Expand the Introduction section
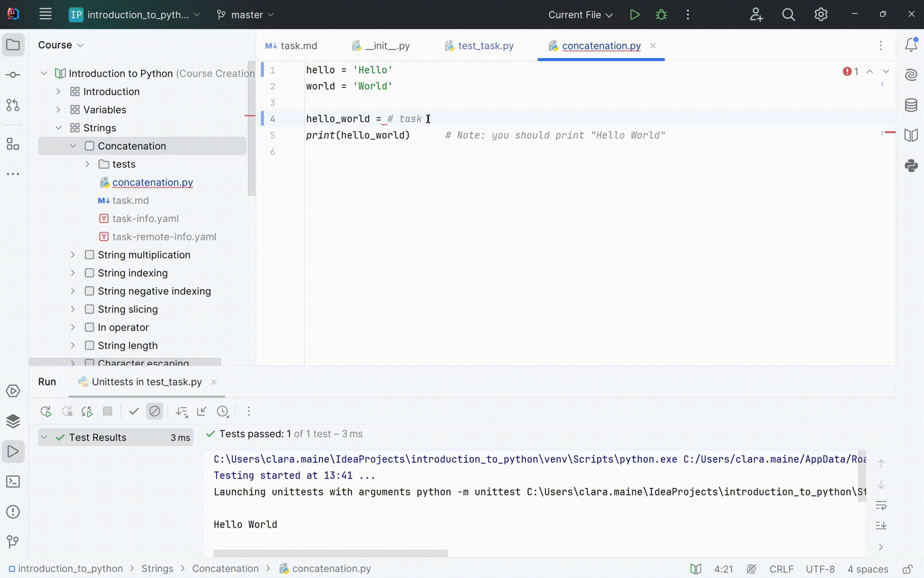Image resolution: width=924 pixels, height=578 pixels. [x=58, y=92]
